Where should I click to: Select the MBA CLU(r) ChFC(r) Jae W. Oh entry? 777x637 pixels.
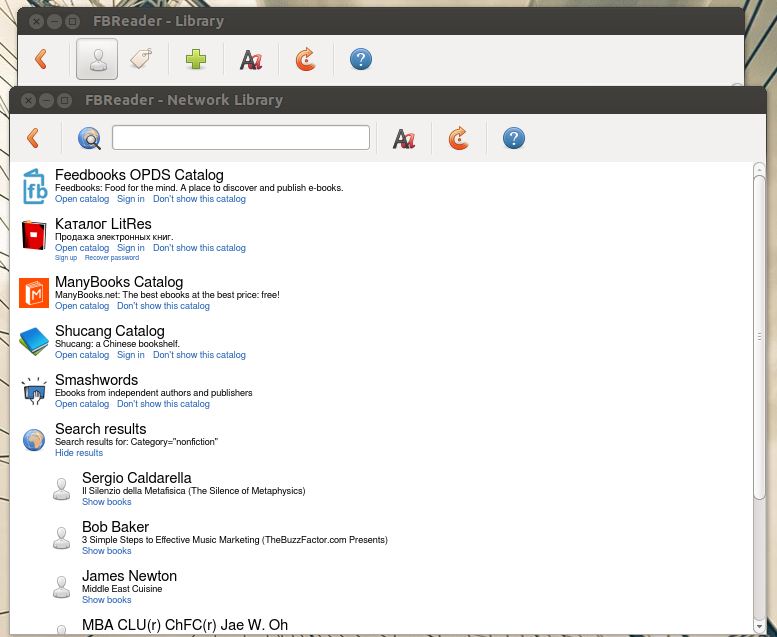pos(185,625)
